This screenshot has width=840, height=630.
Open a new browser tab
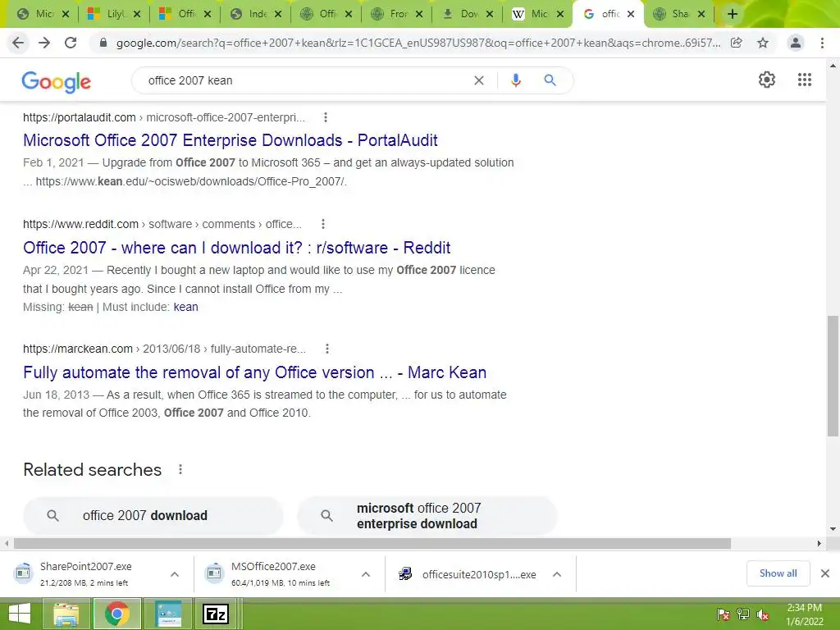[733, 14]
